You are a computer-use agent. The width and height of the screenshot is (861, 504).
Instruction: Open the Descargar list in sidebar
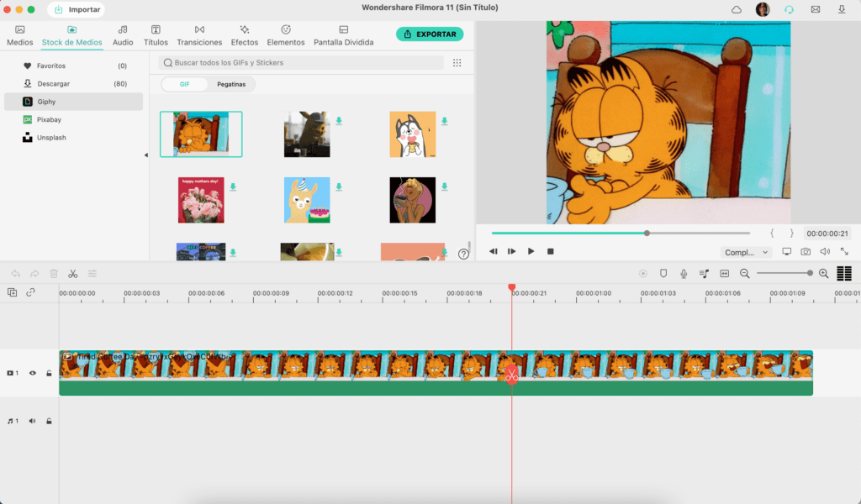point(74,84)
